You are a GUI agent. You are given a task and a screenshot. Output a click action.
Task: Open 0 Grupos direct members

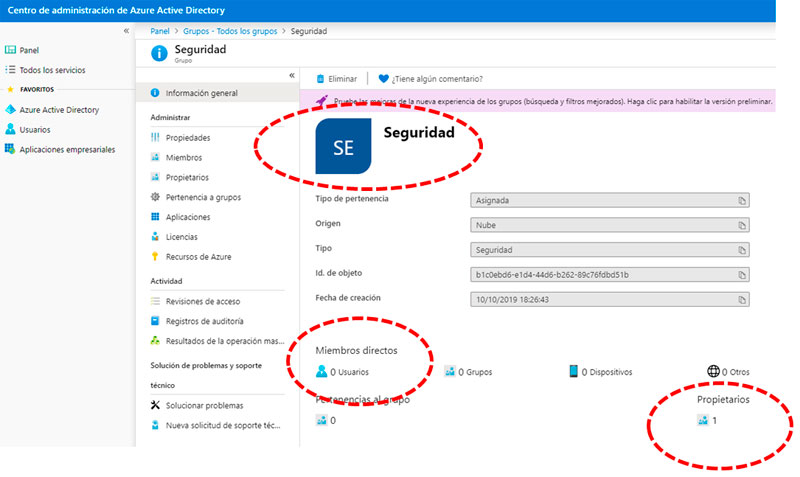tap(468, 371)
